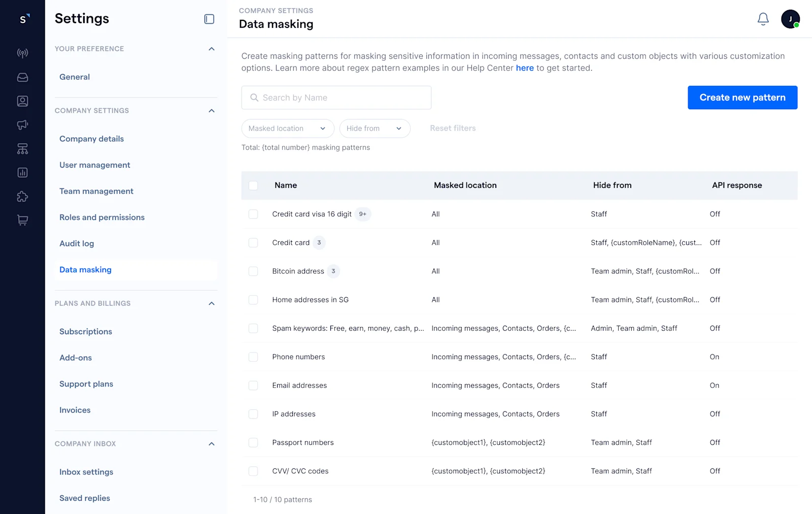Open the Workflows icon in sidebar
The width and height of the screenshot is (812, 514).
click(22, 148)
